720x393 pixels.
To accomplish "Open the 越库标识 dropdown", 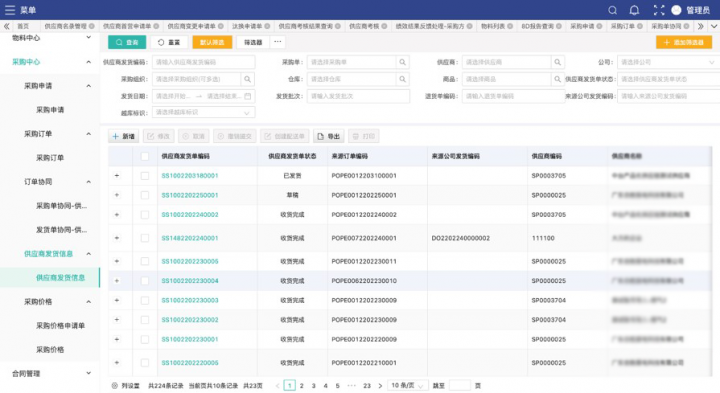I will tap(203, 112).
